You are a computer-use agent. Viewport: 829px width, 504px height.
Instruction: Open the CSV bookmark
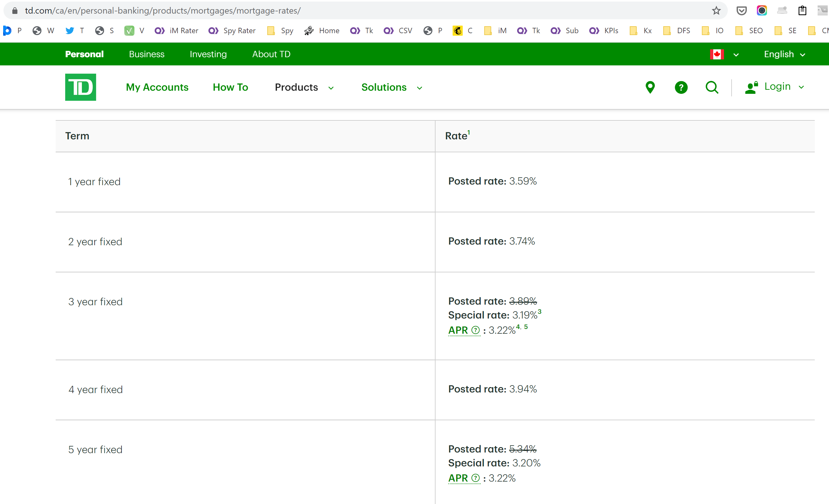pos(398,31)
